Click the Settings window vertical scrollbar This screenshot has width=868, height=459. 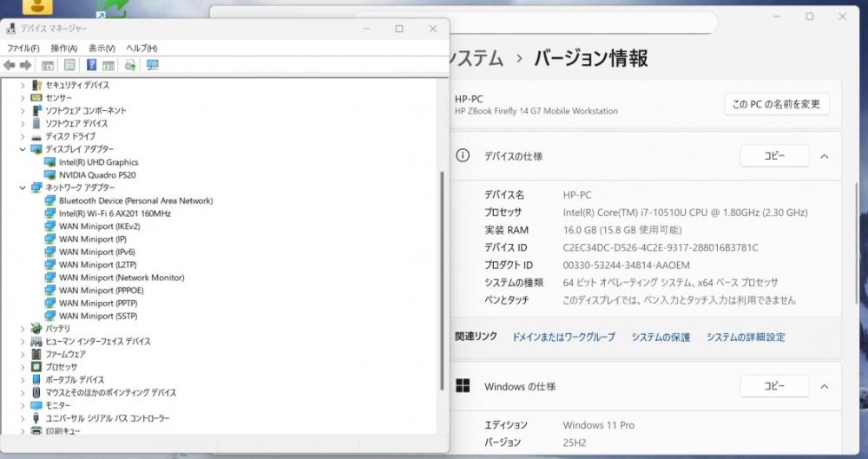coord(857,244)
